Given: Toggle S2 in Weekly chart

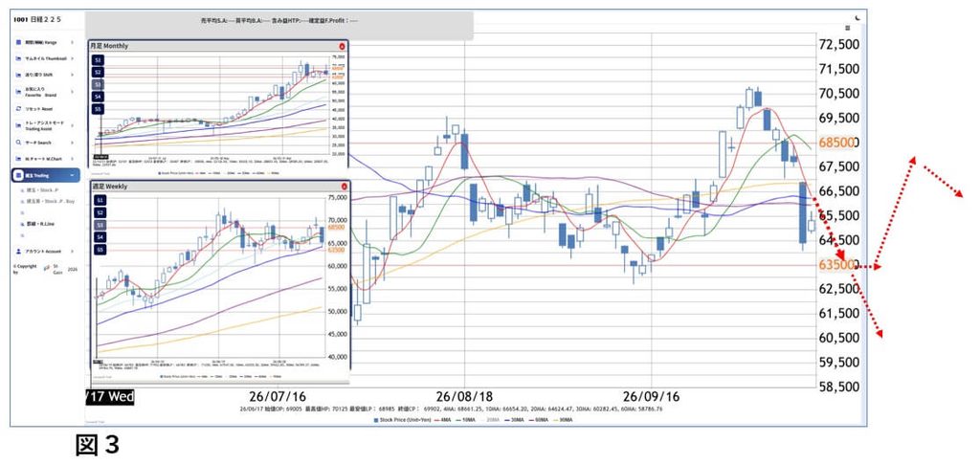Looking at the screenshot, I should [100, 212].
